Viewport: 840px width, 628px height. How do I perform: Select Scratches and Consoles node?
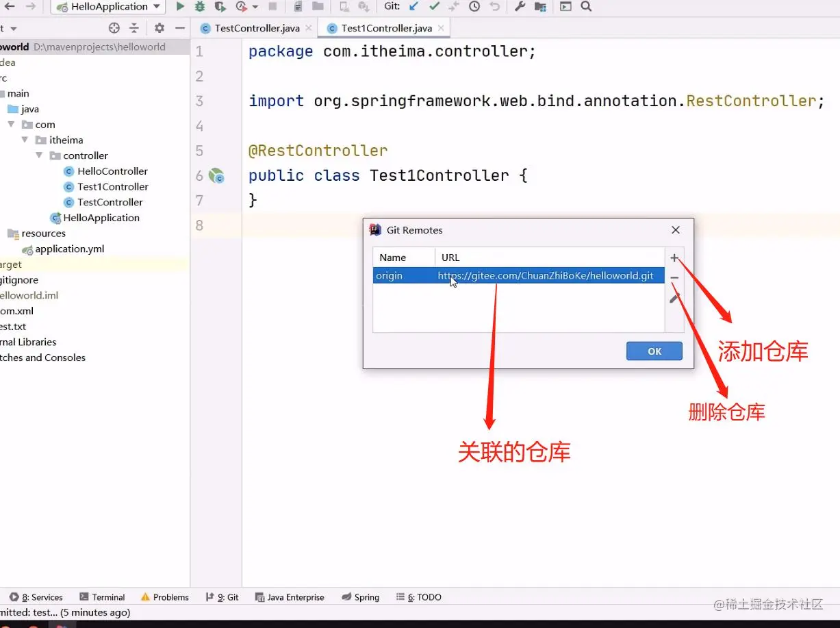[x=42, y=357]
